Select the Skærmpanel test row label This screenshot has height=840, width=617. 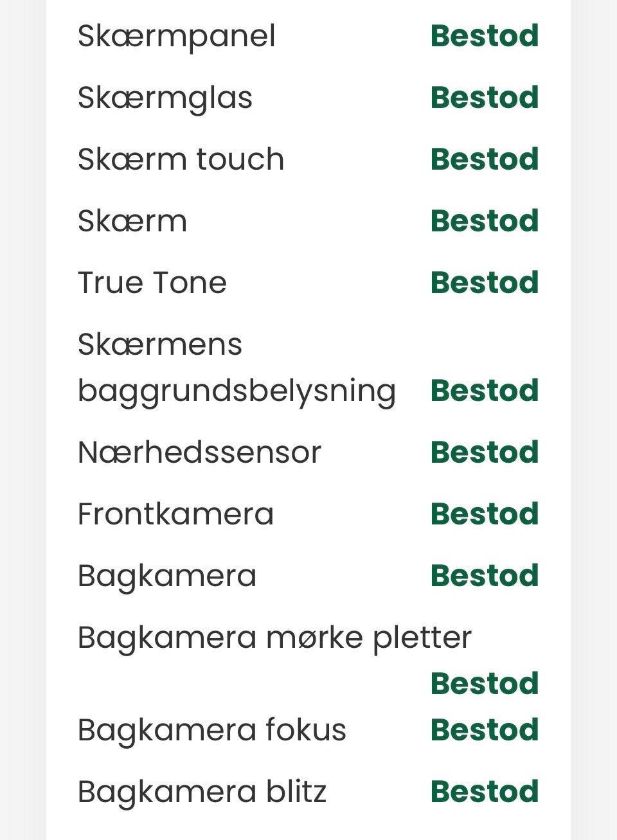pyautogui.click(x=176, y=37)
